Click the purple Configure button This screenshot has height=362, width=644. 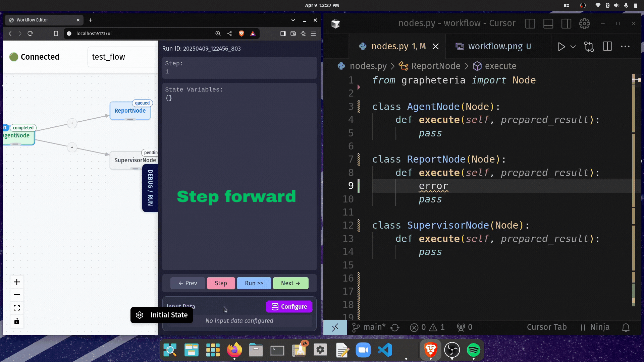point(289,307)
